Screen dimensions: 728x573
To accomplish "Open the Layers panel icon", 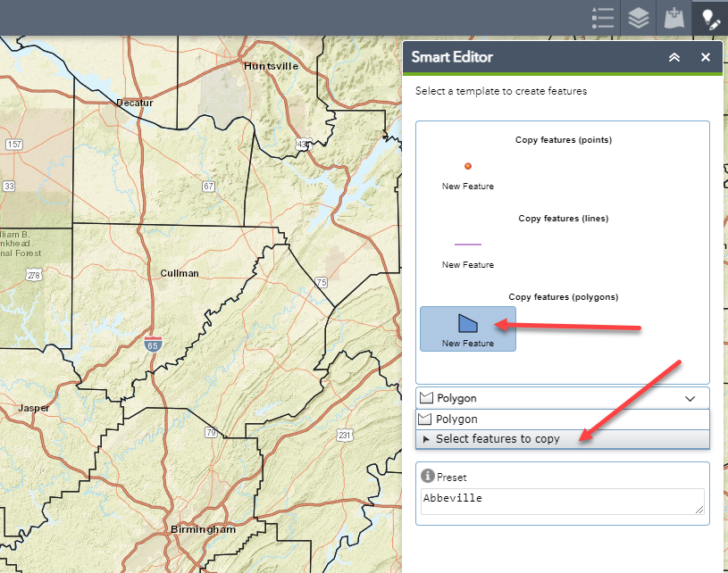I will (638, 18).
